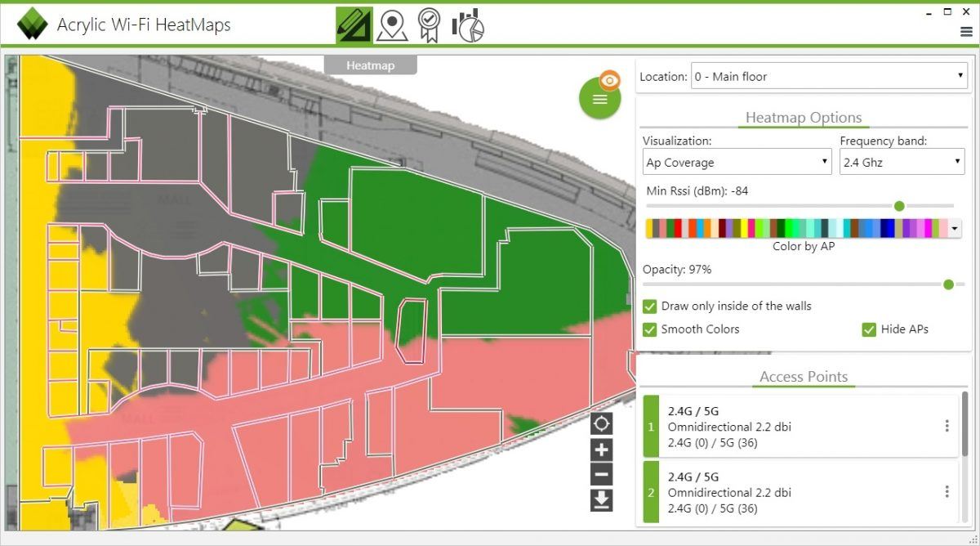Disable Hide APs
This screenshot has width=980, height=546.
868,329
